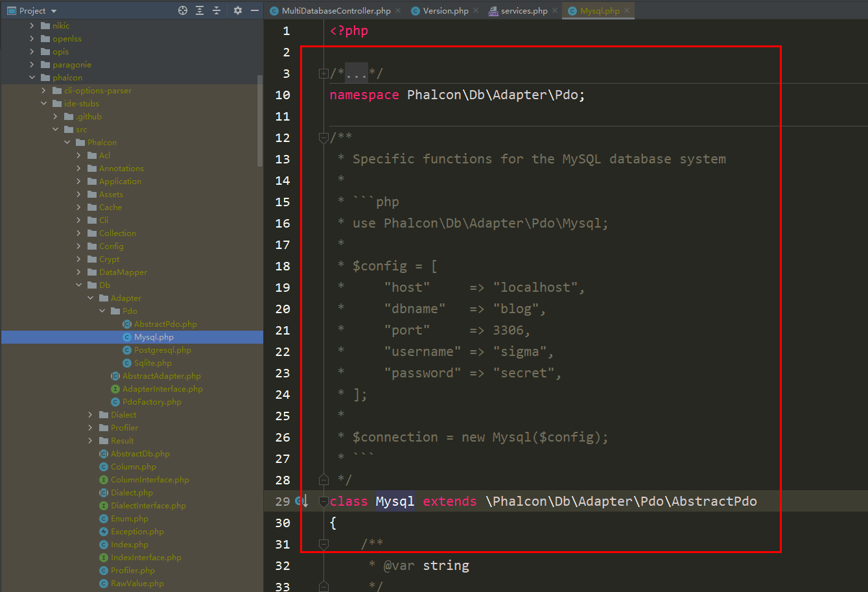Collapse all nodes in the Project panel
This screenshot has width=868, height=592.
click(x=217, y=10)
